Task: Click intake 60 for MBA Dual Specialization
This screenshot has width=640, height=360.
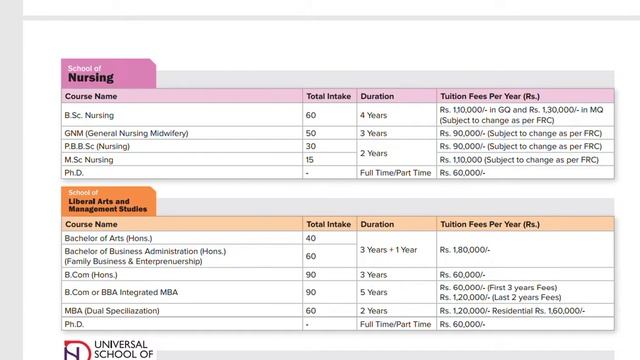Action: tap(311, 311)
